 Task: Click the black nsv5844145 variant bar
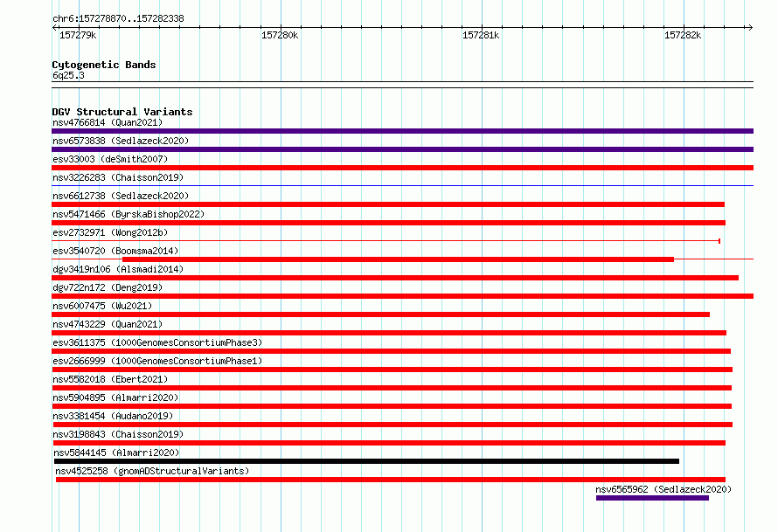click(x=366, y=461)
